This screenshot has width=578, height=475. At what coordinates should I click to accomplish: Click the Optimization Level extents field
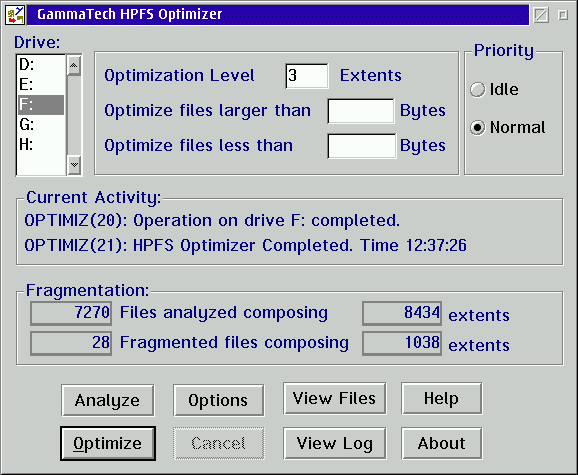[x=307, y=76]
